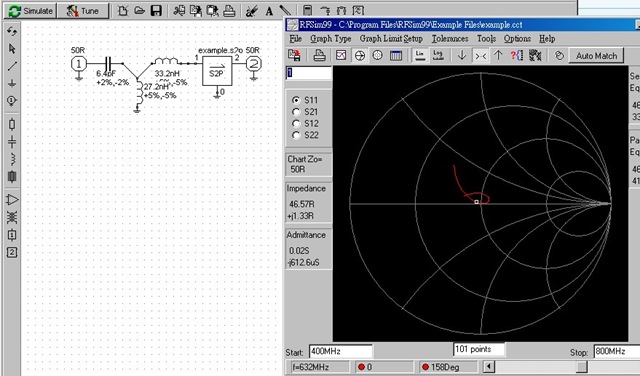The image size is (640, 376).
Task: Click the Auto Match button
Action: (596, 56)
